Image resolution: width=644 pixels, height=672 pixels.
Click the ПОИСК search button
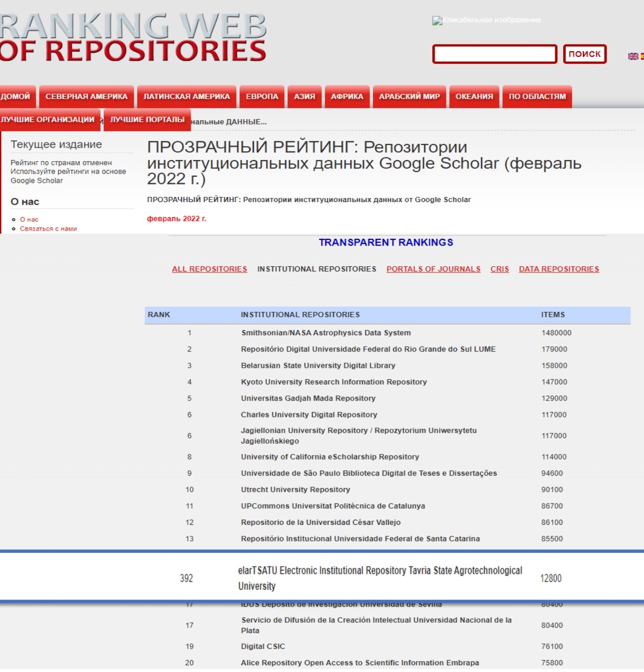[x=585, y=54]
